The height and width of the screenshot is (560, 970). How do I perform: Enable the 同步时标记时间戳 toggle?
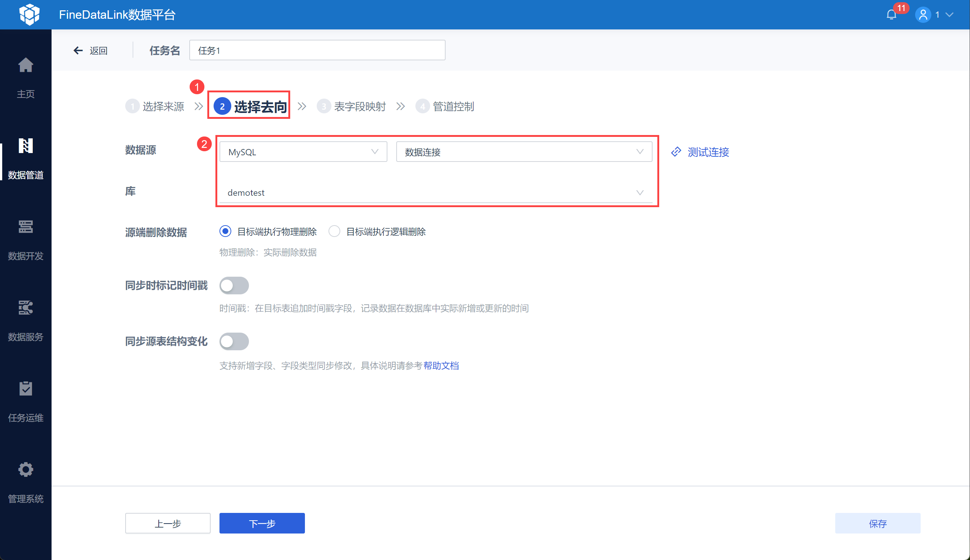[234, 286]
